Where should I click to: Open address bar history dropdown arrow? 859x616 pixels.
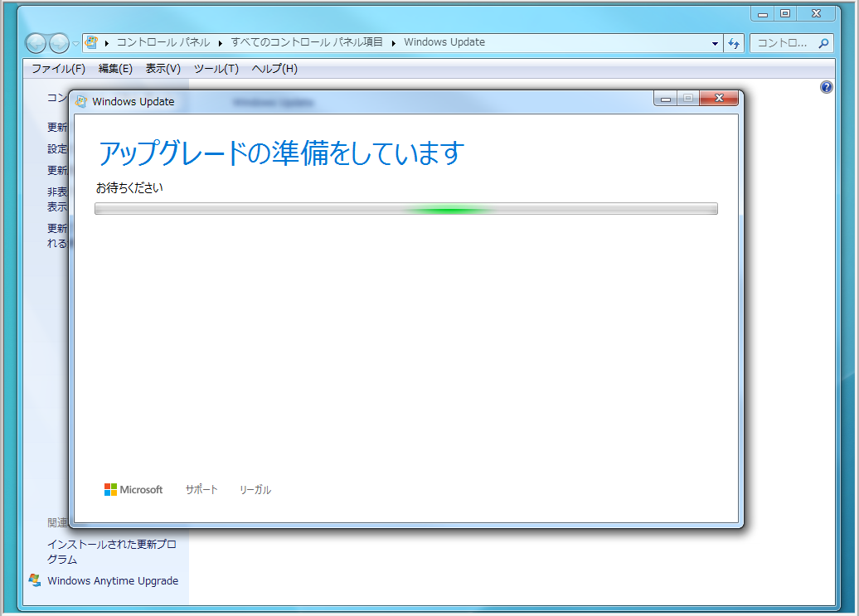715,43
